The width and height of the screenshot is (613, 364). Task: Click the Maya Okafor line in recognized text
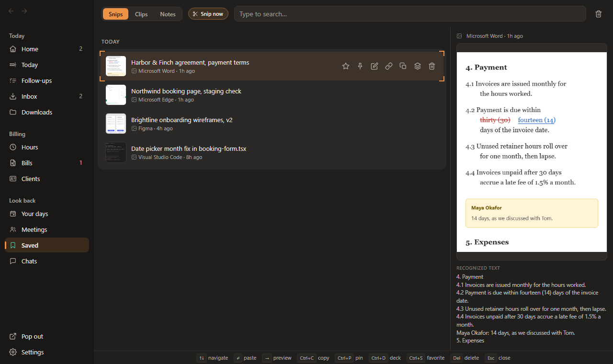(x=515, y=332)
